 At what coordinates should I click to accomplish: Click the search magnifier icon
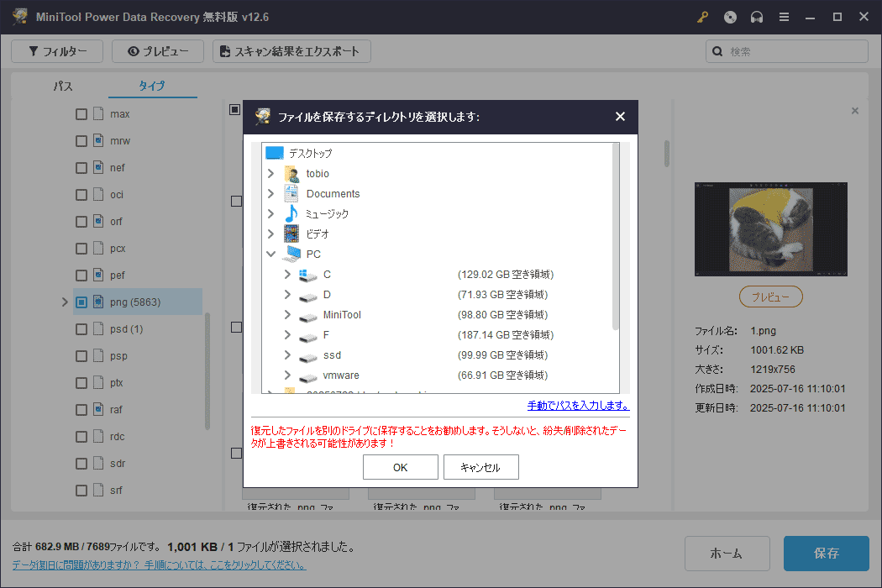(717, 51)
